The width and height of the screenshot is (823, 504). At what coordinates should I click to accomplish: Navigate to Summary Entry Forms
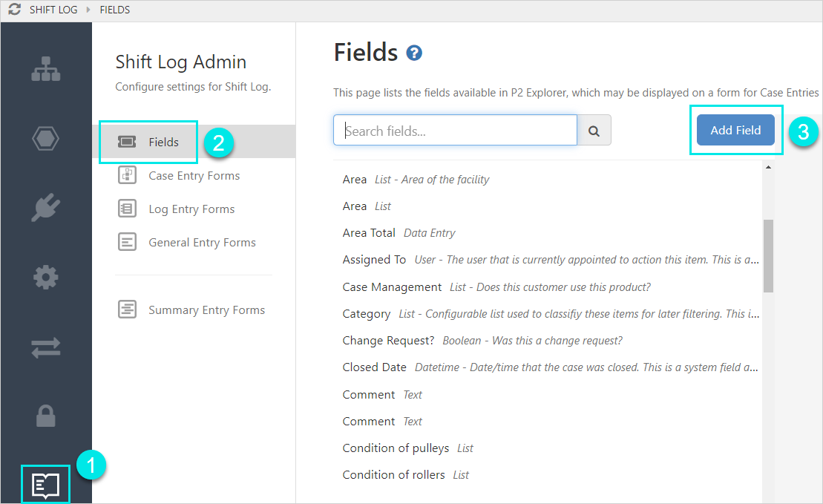(206, 310)
